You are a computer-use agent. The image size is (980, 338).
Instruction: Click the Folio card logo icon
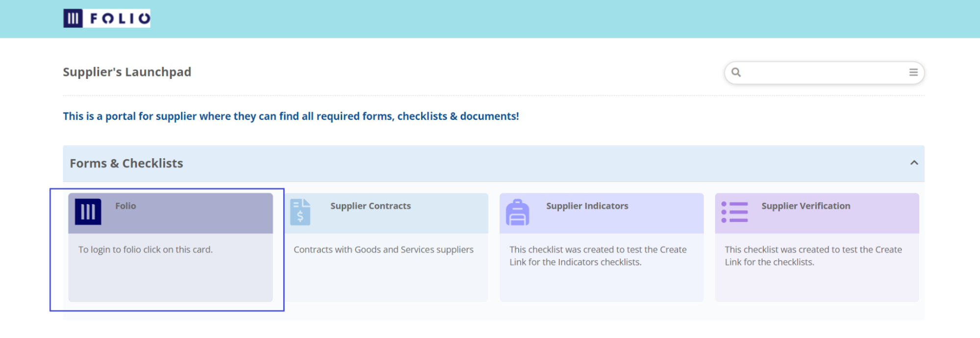pyautogui.click(x=88, y=212)
